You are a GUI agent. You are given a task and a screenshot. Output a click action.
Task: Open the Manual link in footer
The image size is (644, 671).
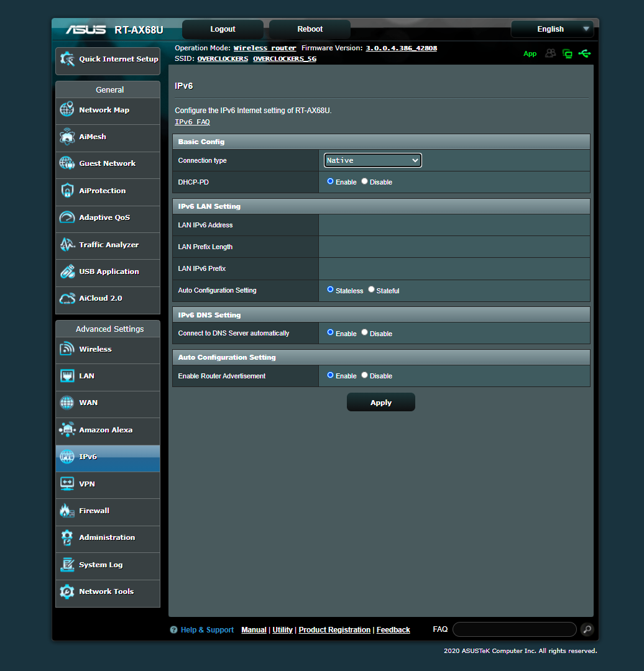[x=254, y=630]
